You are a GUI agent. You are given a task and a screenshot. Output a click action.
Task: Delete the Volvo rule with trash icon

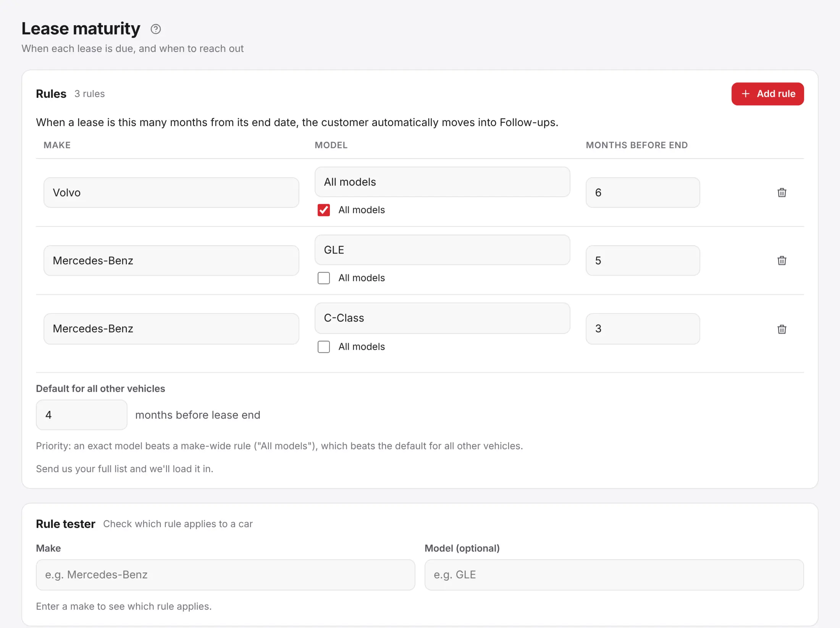tap(782, 192)
